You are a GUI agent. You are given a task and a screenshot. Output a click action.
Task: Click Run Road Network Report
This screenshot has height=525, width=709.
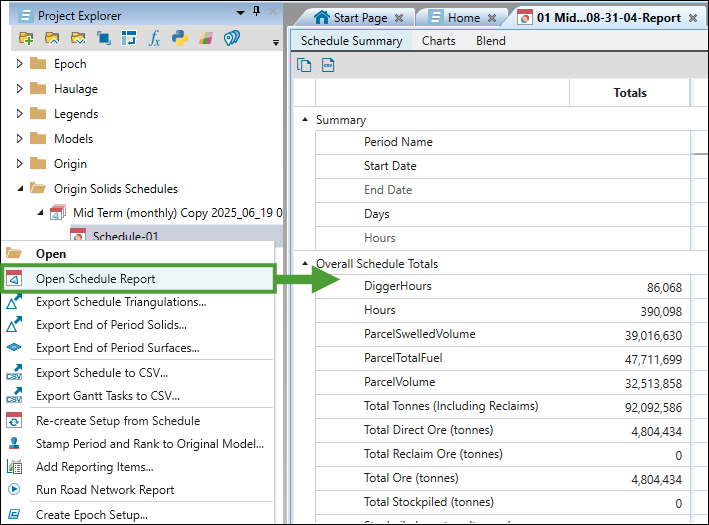pos(105,490)
